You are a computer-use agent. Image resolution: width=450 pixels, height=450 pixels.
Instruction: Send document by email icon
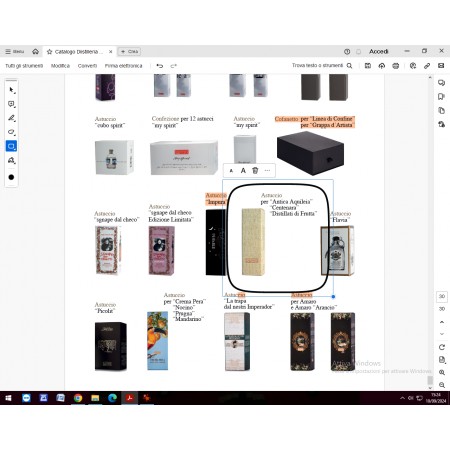(x=441, y=66)
